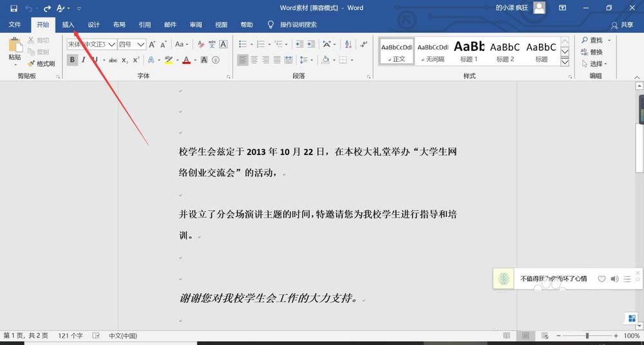Click the heart icon in music popup
The width and height of the screenshot is (644, 345).
click(x=601, y=279)
